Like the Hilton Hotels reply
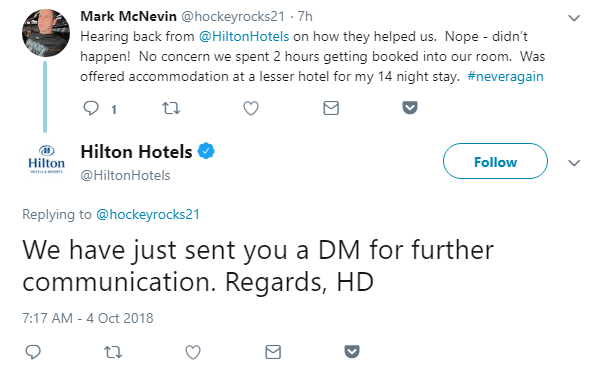 (193, 352)
